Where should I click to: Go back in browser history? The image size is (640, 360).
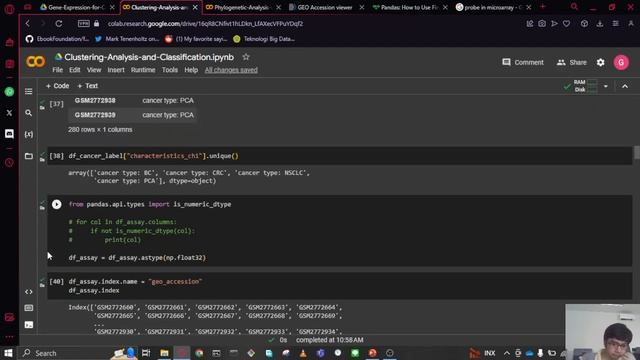coord(28,24)
